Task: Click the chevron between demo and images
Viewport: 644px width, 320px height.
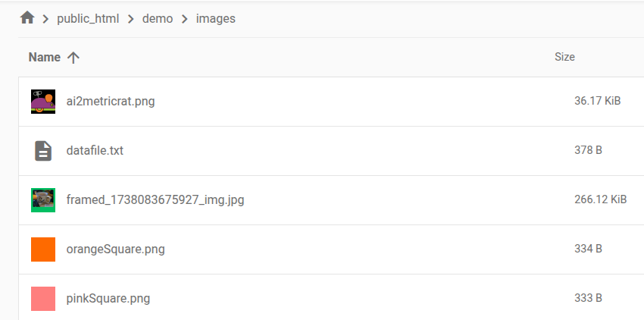Action: [x=185, y=19]
